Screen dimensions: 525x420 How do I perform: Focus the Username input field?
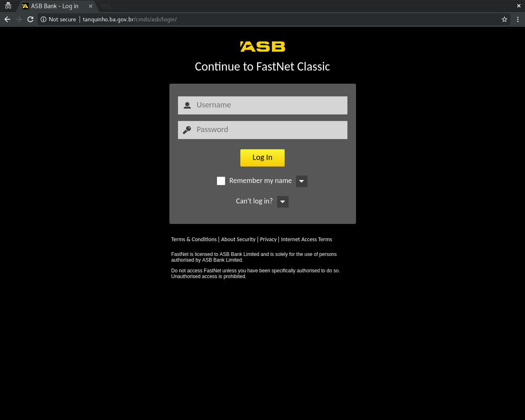click(x=262, y=105)
